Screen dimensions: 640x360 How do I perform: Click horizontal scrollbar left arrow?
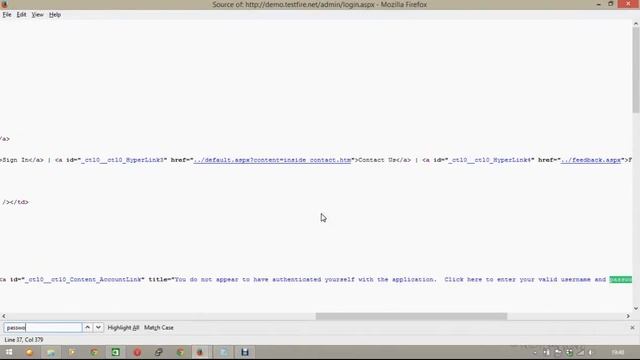(4, 316)
